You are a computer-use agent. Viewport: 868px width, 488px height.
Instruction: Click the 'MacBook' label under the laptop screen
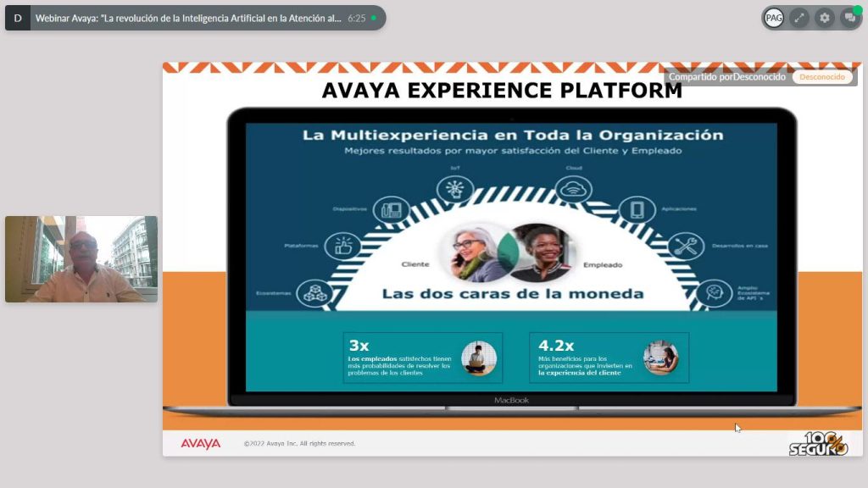tap(511, 400)
